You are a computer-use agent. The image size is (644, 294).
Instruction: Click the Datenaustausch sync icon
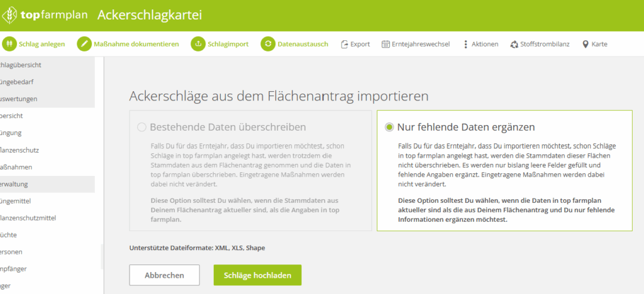(268, 44)
